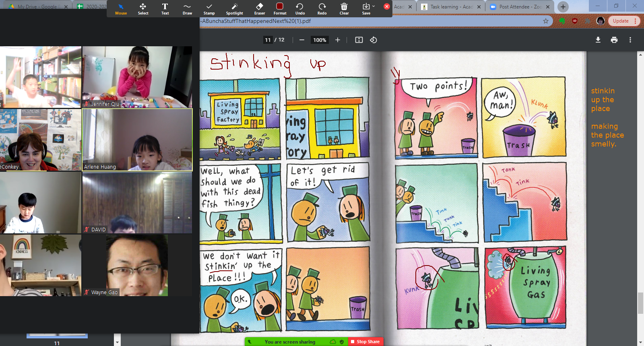
Task: Open Chrome menu dots beside Update
Action: pos(636,21)
